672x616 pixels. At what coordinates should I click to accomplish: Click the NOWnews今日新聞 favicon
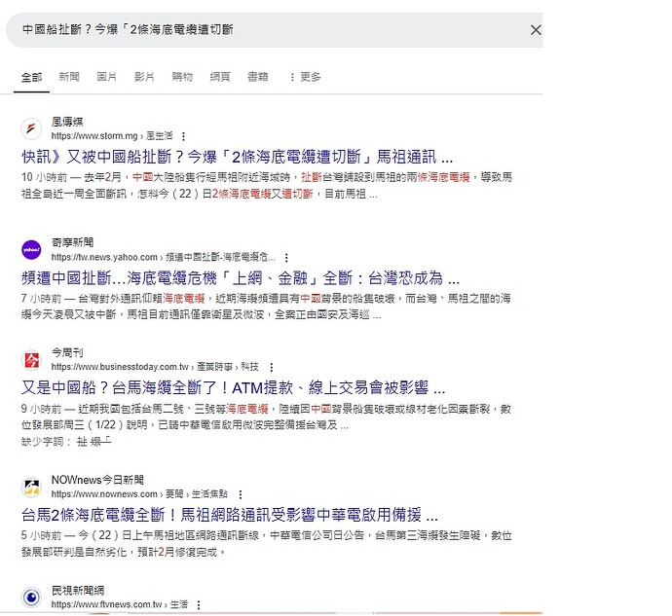click(x=31, y=488)
